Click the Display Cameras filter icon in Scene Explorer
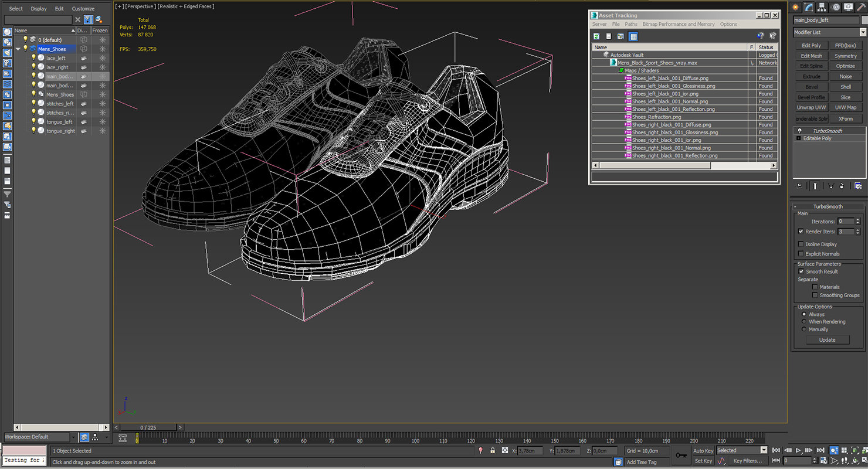This screenshot has width=868, height=469. pos(7,63)
